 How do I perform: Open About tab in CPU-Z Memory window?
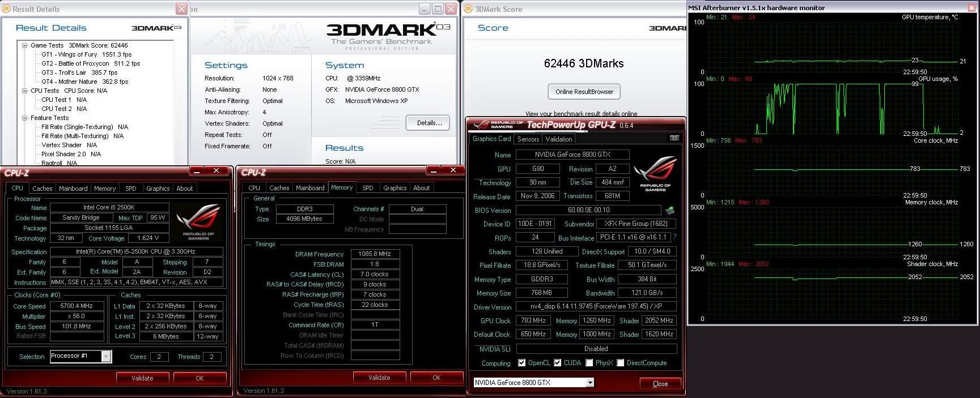coord(422,188)
